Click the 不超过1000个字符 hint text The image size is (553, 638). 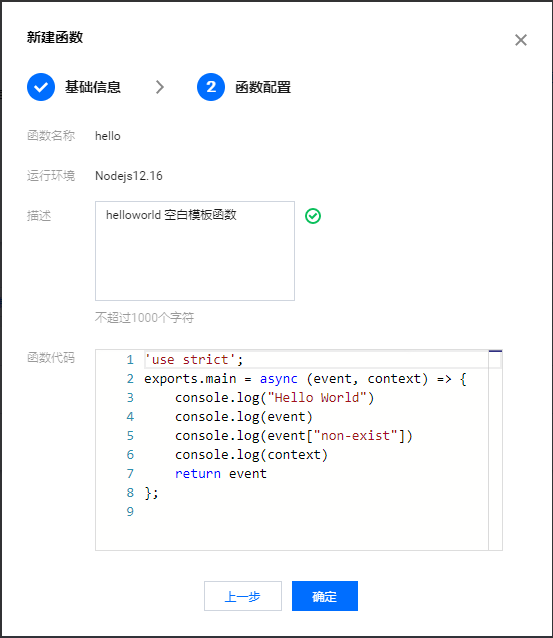(x=144, y=317)
